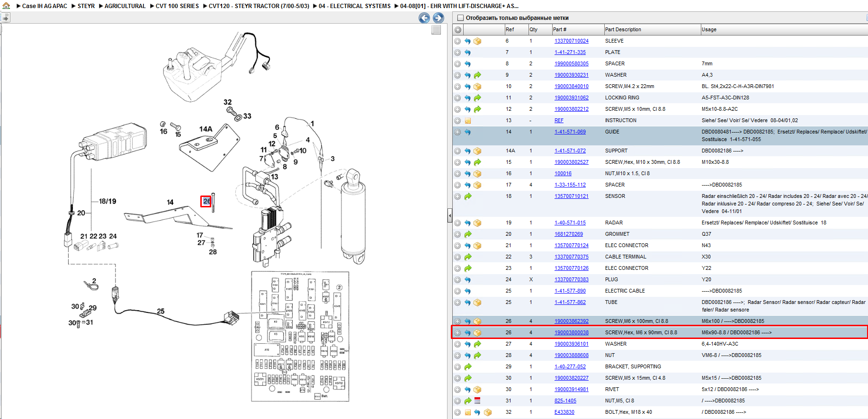The width and height of the screenshot is (868, 419).
Task: Click the green arrow on the NUT ref 28 row
Action: (477, 356)
